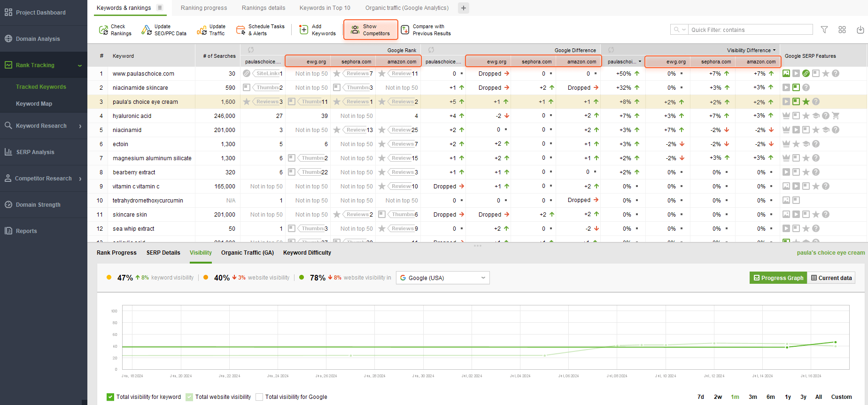Add a new workspace tab with plus

pyautogui.click(x=463, y=8)
